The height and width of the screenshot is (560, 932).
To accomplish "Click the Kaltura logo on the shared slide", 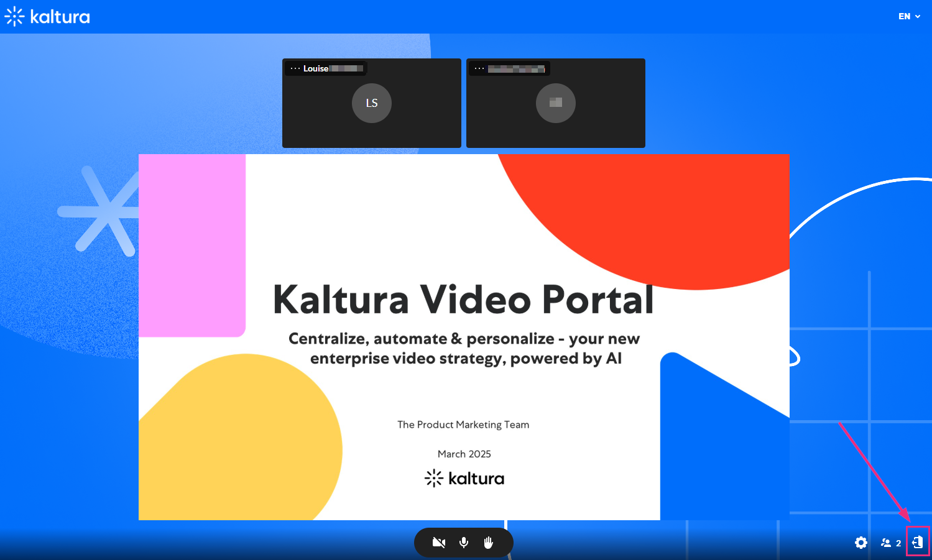I will tap(464, 479).
